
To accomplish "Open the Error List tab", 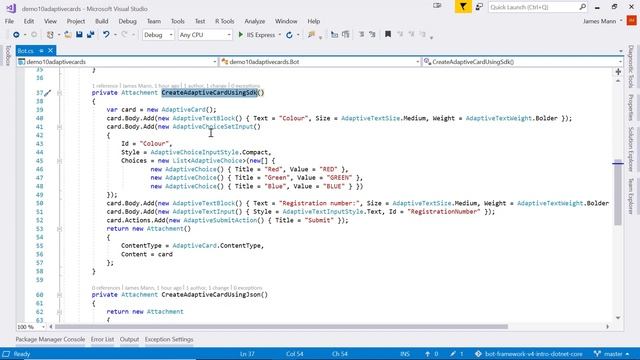I will [102, 339].
